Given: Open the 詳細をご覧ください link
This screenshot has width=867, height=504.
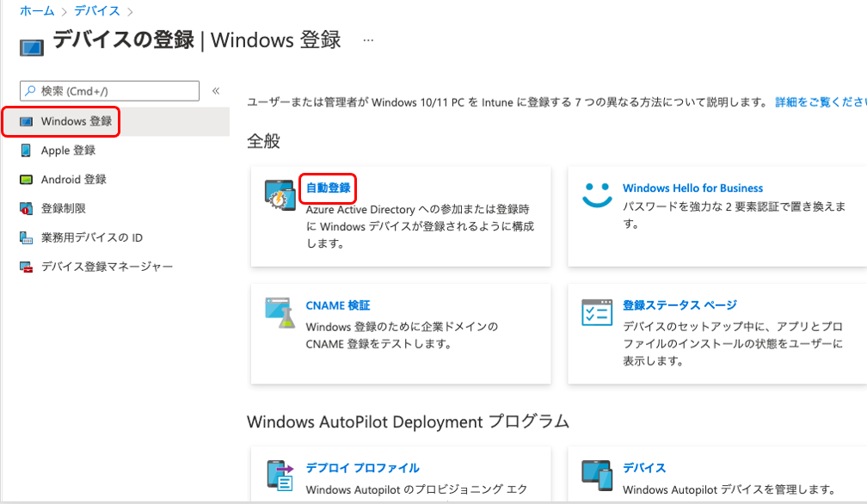Looking at the screenshot, I should pos(821,102).
